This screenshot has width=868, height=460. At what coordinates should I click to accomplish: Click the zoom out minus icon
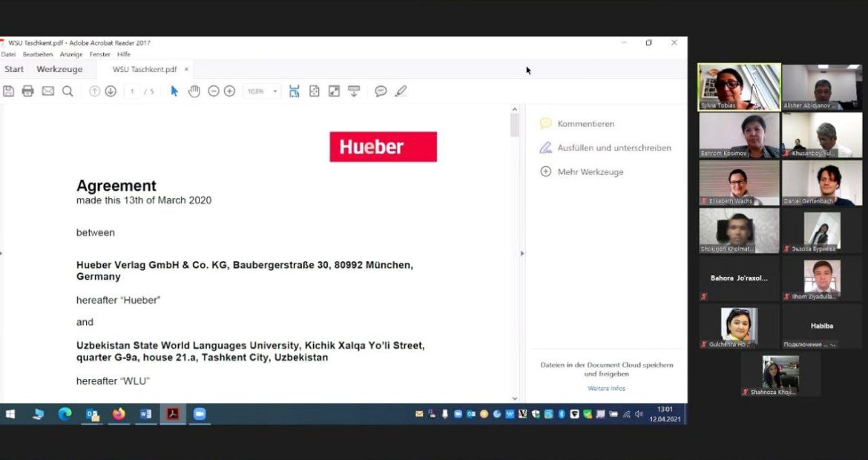(x=214, y=91)
